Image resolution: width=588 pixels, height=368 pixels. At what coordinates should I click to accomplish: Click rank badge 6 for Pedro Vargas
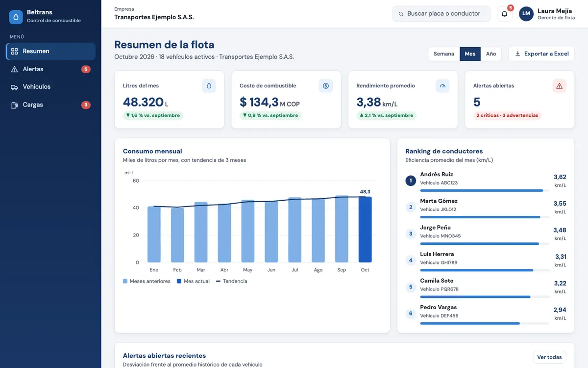pyautogui.click(x=411, y=314)
